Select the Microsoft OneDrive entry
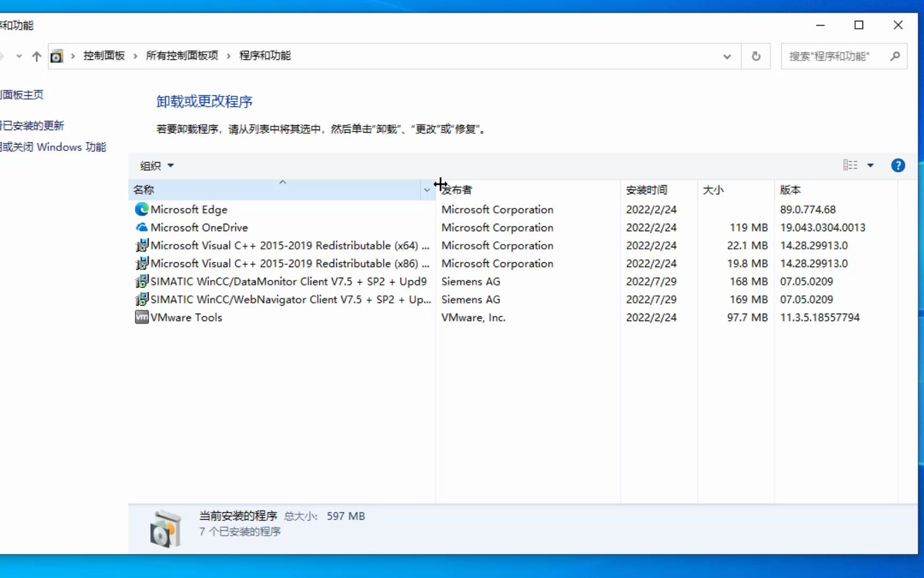 click(x=199, y=227)
